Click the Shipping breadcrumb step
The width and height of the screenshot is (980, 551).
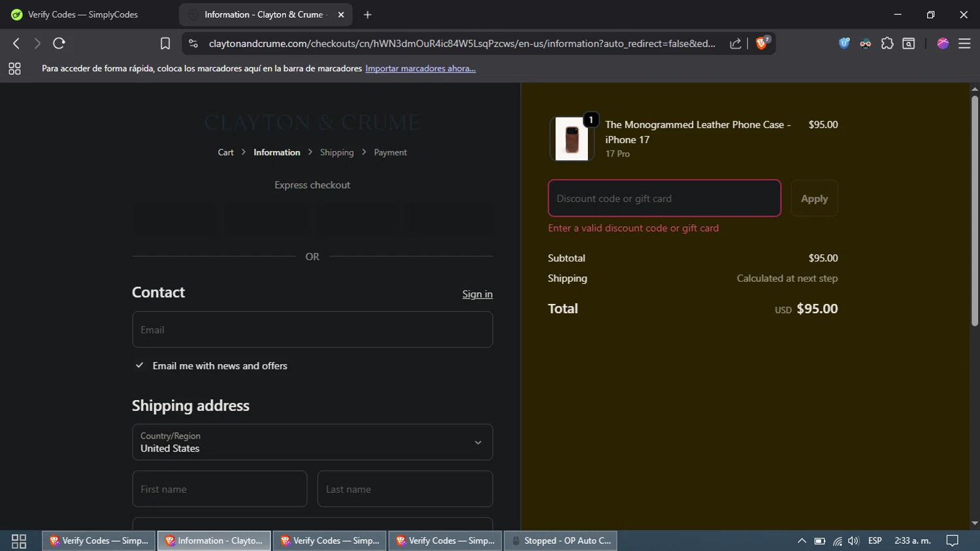[336, 152]
